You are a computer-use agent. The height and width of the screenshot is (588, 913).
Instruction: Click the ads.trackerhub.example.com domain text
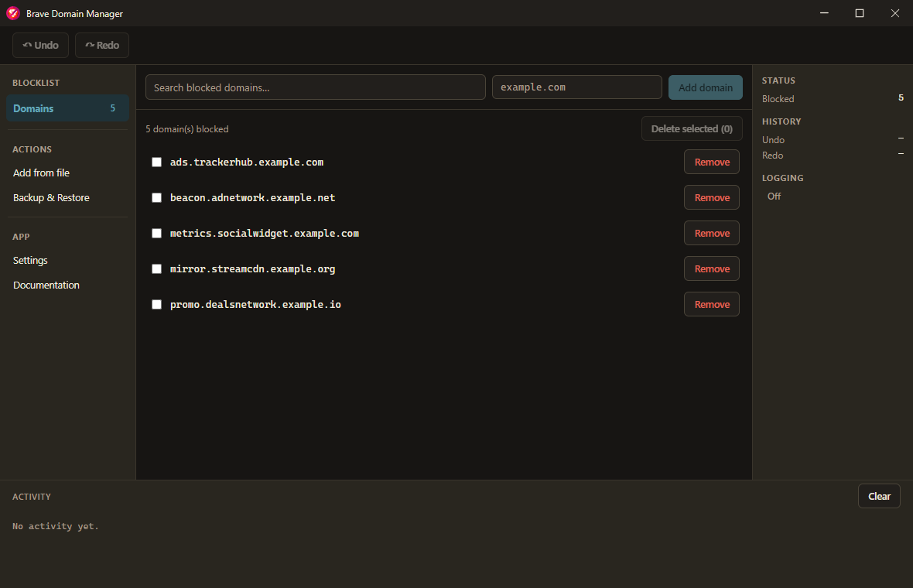(247, 162)
